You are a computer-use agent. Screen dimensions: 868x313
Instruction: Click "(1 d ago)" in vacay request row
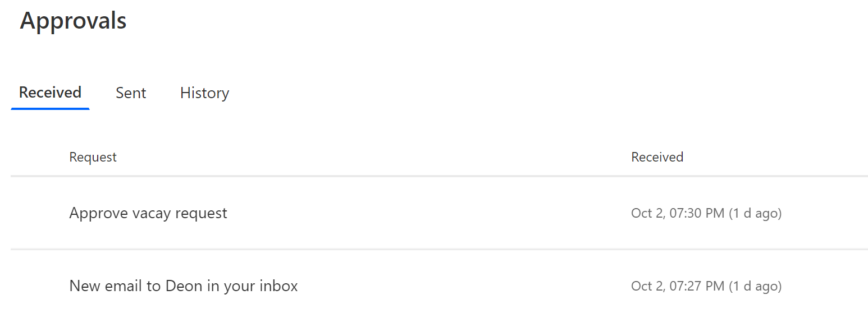coord(755,213)
